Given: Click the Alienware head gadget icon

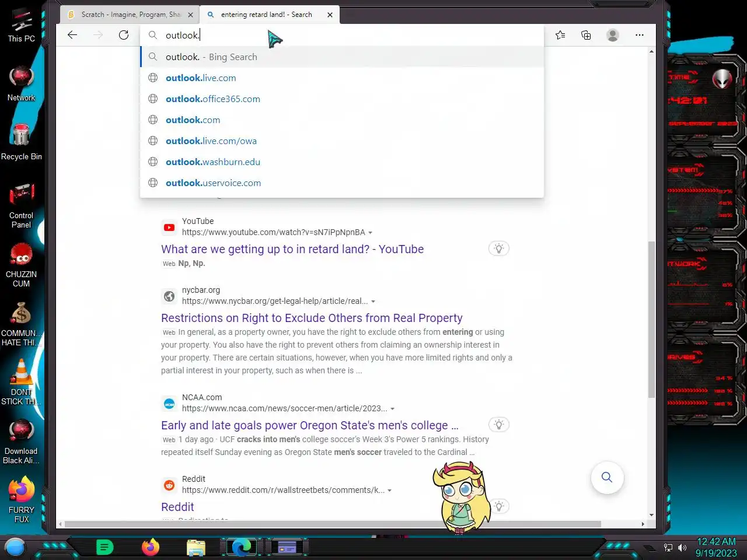Looking at the screenshot, I should [722, 78].
